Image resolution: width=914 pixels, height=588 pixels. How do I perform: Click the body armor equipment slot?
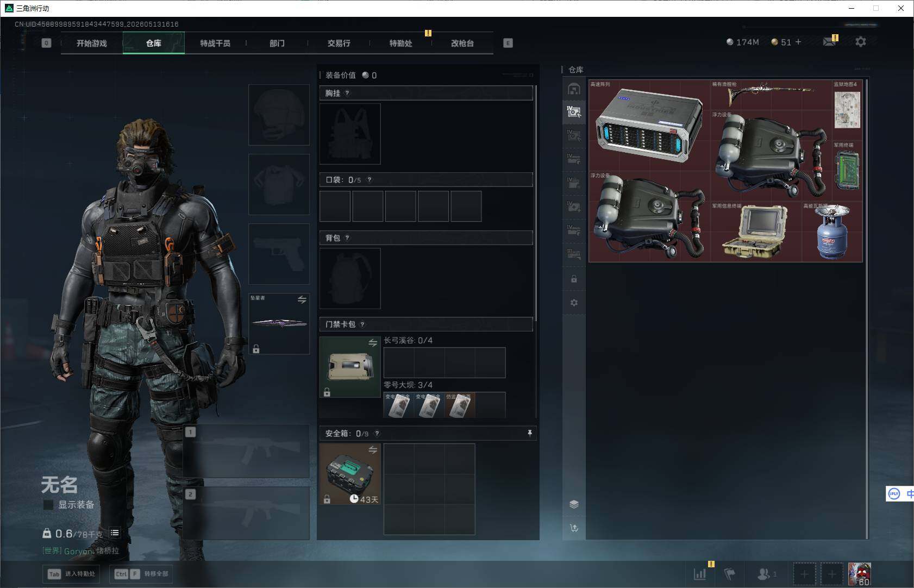tap(279, 184)
